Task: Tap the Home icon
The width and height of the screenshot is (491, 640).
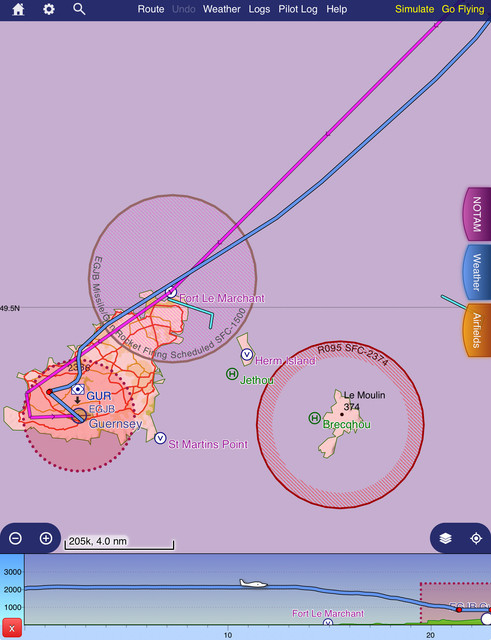Action: [18, 9]
